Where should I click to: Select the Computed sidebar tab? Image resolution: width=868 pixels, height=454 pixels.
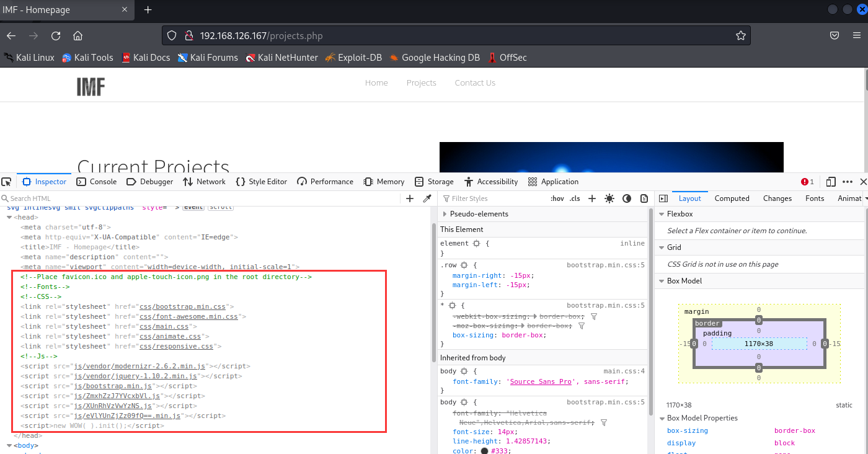[x=732, y=198]
